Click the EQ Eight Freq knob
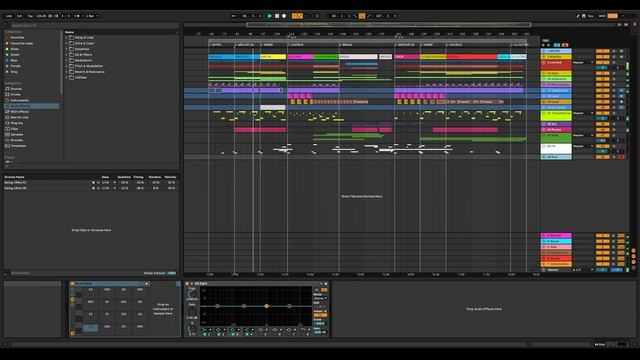The image size is (640, 360). tap(191, 293)
